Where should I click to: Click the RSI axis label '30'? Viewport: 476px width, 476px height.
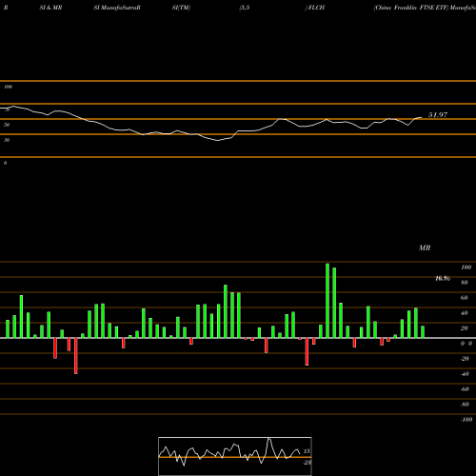pos(7,140)
